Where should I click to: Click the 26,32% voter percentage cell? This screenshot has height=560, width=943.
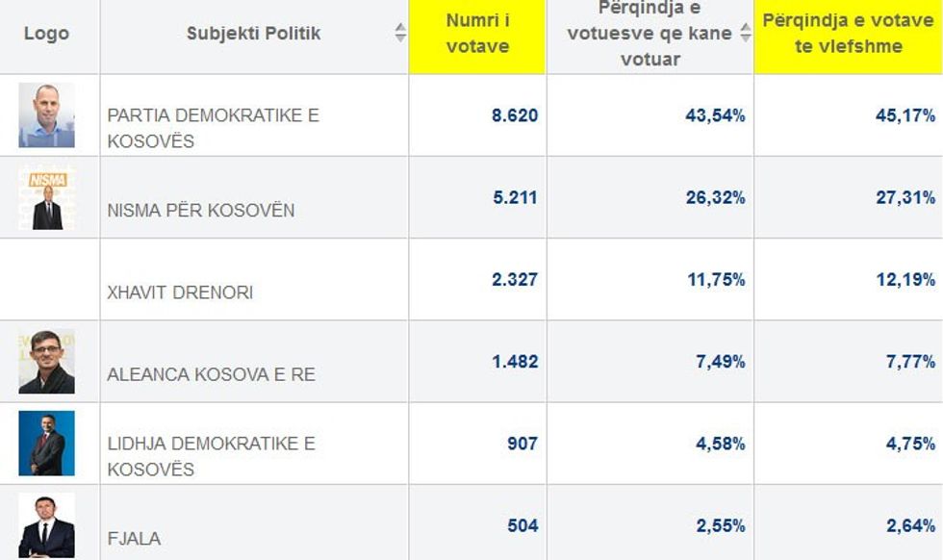pyautogui.click(x=714, y=198)
